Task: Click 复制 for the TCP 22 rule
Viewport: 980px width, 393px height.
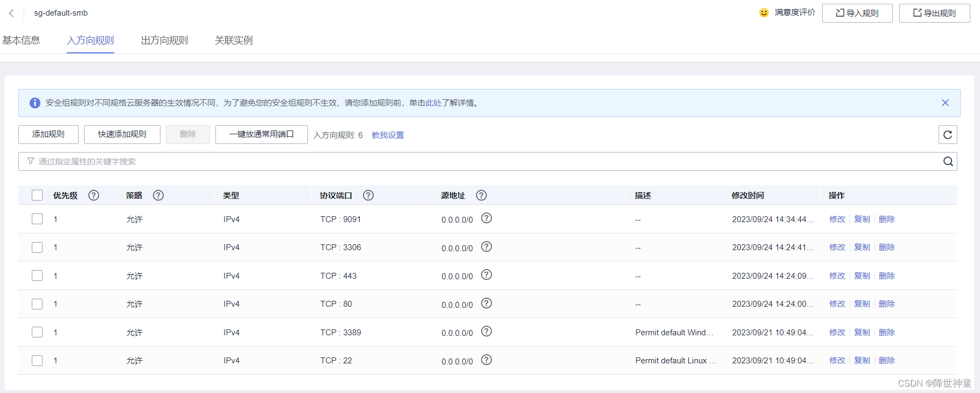Action: 862,361
